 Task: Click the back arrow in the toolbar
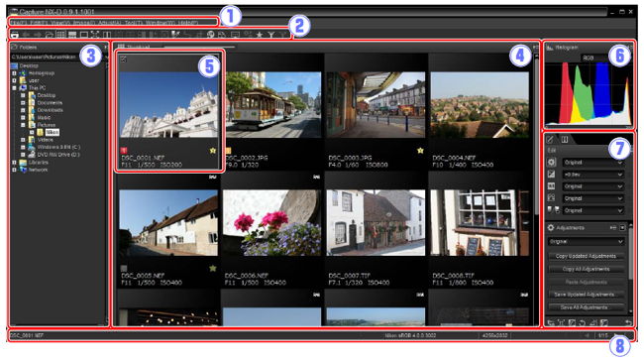click(26, 35)
